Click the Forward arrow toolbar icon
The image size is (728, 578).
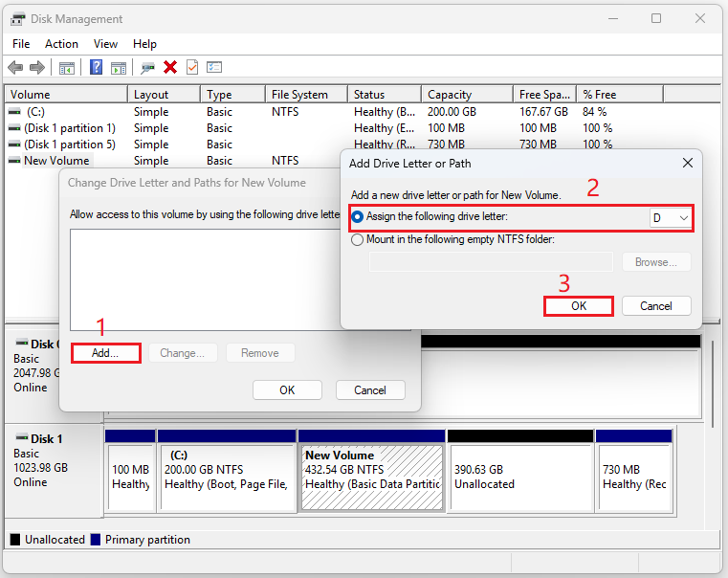click(x=37, y=68)
